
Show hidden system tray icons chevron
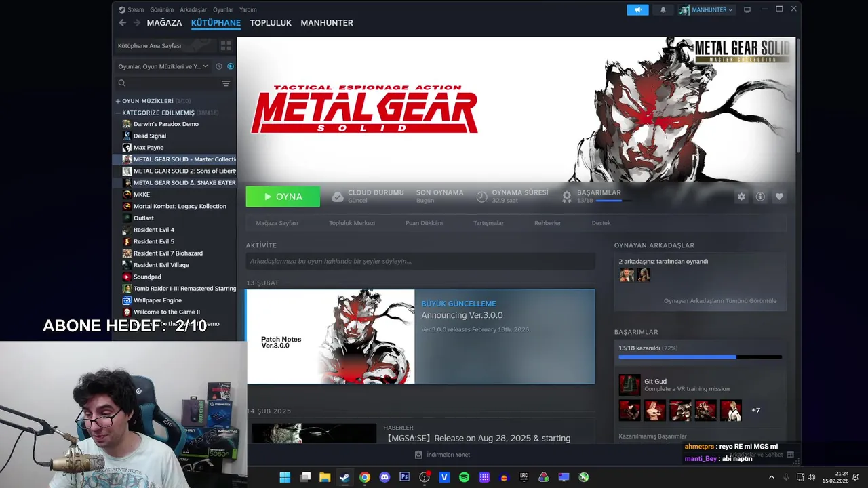(771, 477)
